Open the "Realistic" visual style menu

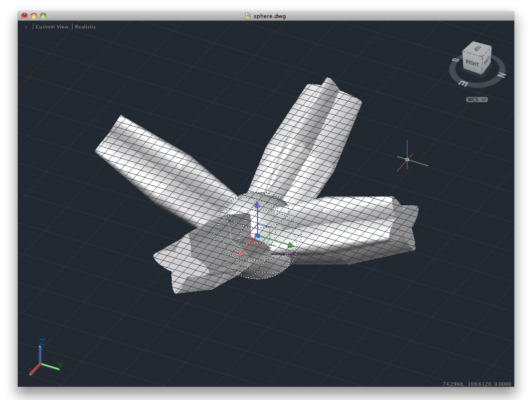(x=85, y=27)
